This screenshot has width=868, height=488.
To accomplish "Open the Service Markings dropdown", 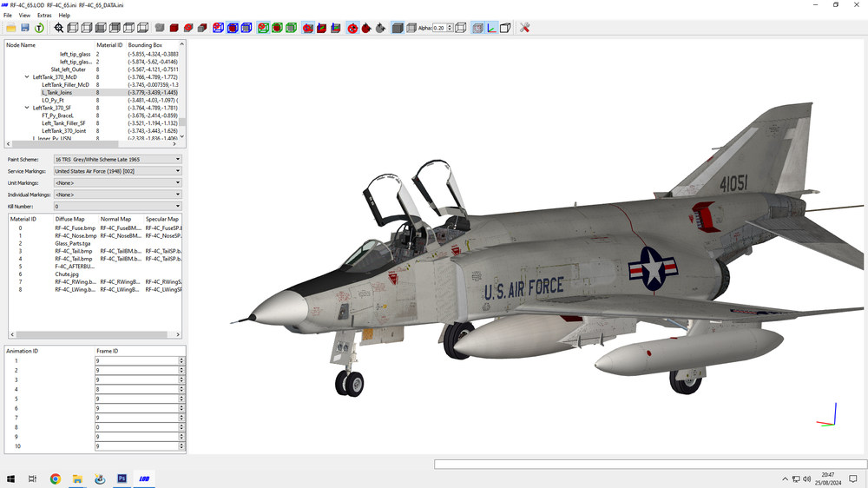I will point(118,171).
